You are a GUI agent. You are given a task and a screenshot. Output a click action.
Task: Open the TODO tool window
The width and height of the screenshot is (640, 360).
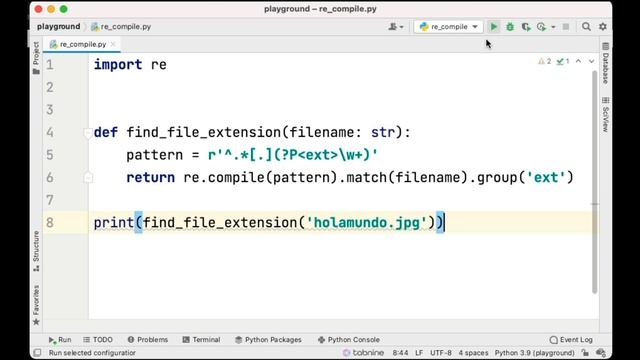(x=98, y=340)
